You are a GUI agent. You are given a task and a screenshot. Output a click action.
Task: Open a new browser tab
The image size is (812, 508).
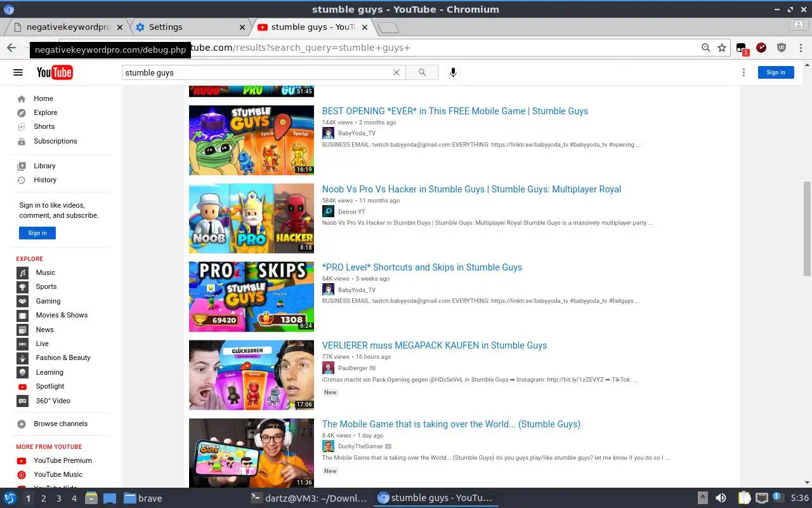click(388, 27)
